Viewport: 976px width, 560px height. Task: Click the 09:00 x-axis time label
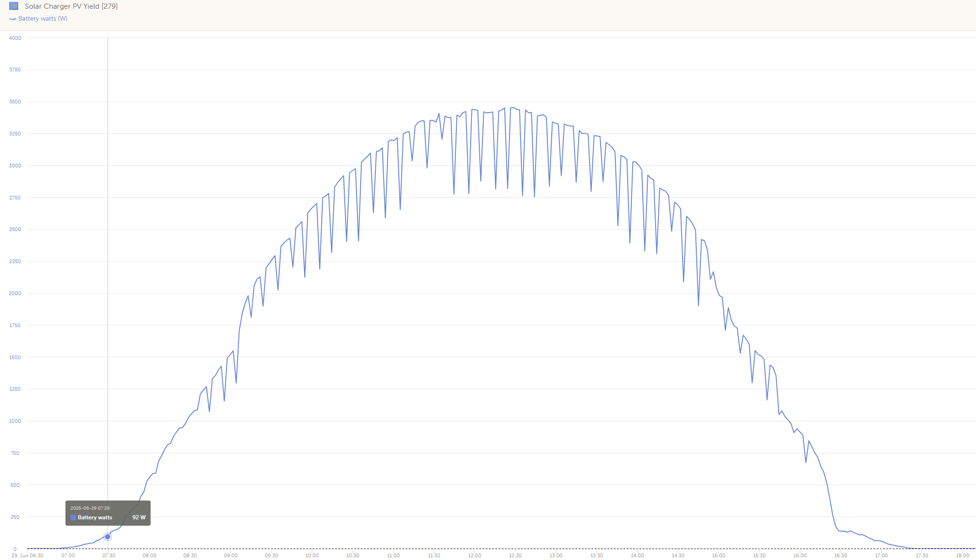pos(231,555)
